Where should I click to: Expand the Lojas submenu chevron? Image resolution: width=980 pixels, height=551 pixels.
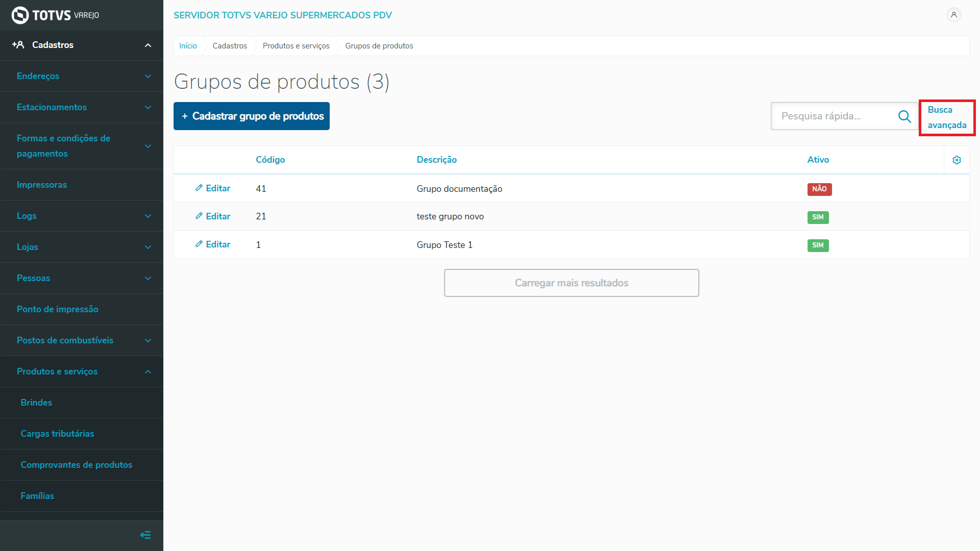tap(148, 247)
